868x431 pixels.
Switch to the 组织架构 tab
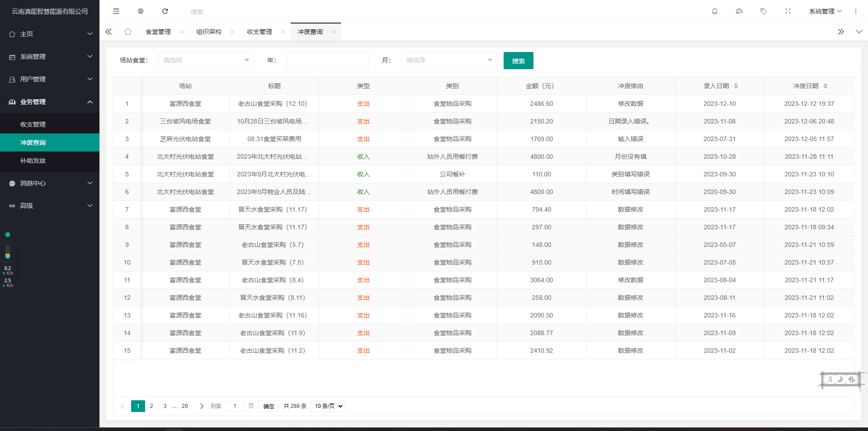click(209, 32)
